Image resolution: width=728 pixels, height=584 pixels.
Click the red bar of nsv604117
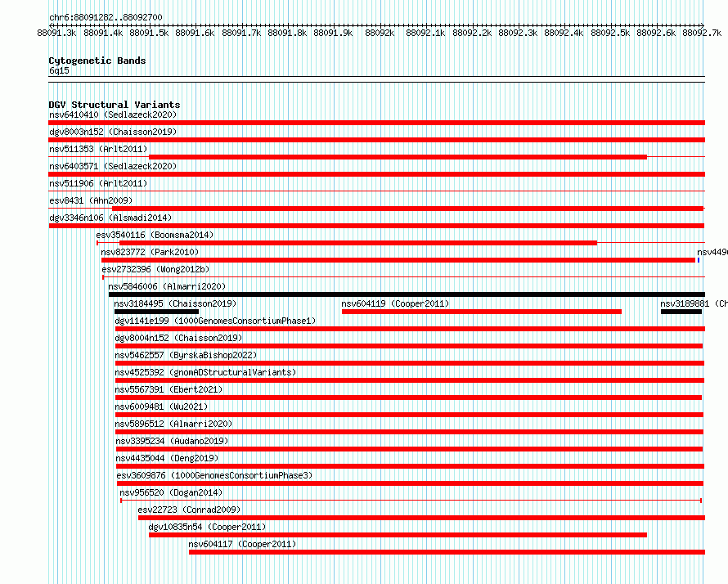click(x=447, y=552)
